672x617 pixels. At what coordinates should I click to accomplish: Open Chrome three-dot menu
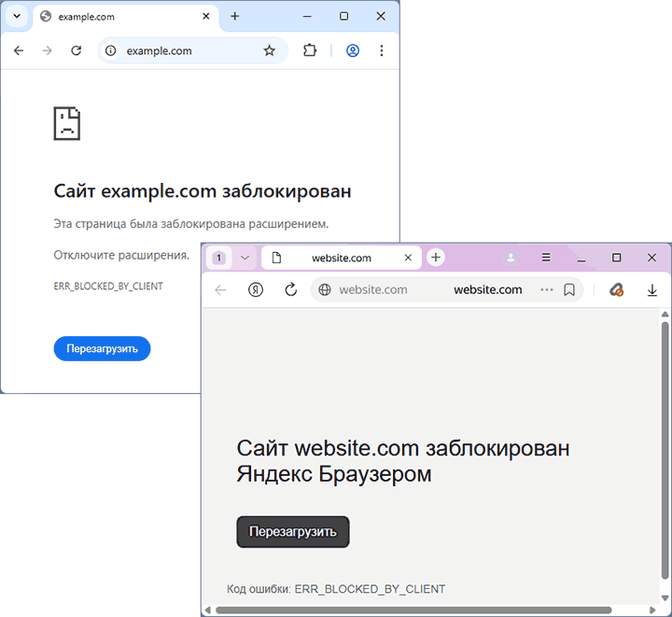pyautogui.click(x=382, y=50)
